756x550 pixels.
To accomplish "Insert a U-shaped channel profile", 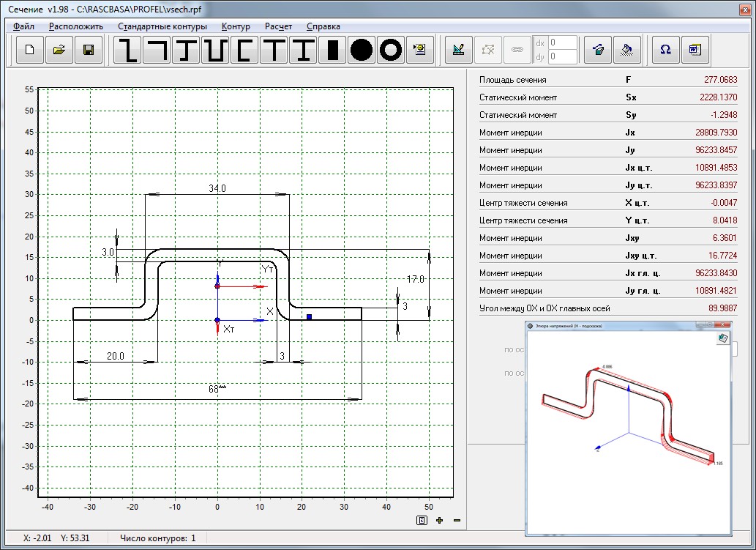I will point(215,50).
